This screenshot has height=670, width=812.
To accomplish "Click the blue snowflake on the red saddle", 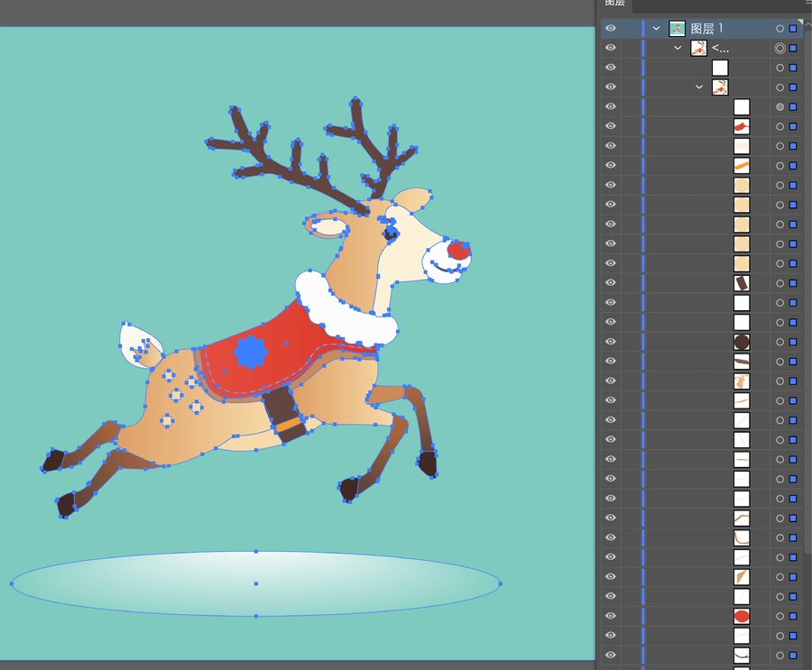I will [x=251, y=352].
